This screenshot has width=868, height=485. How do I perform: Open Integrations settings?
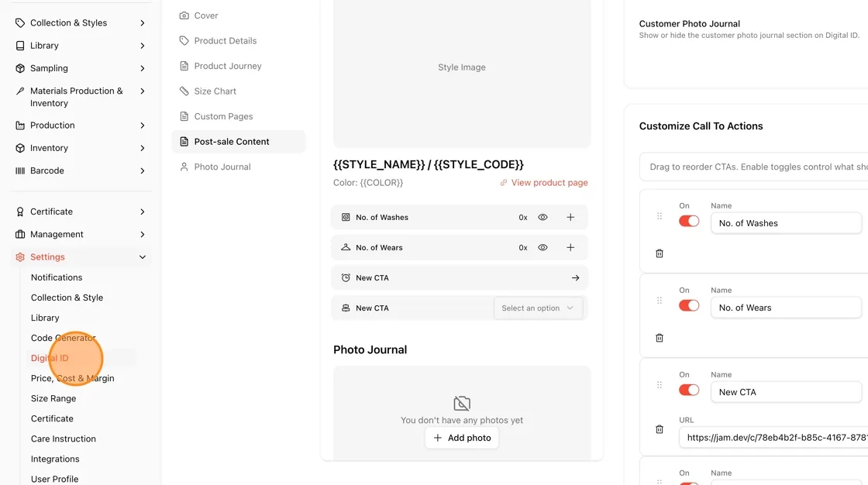(x=55, y=459)
